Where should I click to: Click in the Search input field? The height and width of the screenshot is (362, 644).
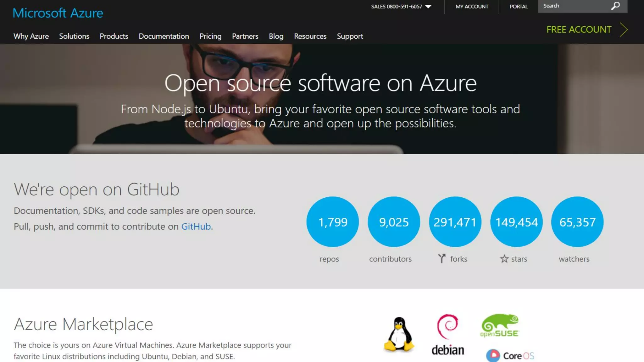click(x=574, y=6)
